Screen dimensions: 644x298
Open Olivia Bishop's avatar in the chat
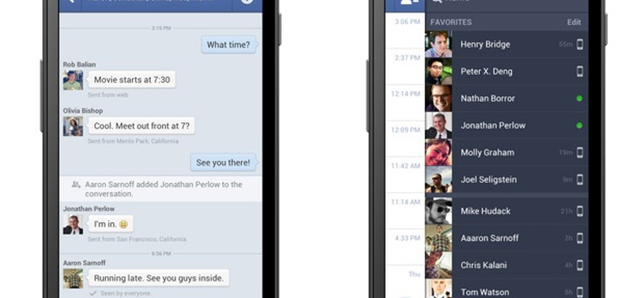[x=72, y=126]
